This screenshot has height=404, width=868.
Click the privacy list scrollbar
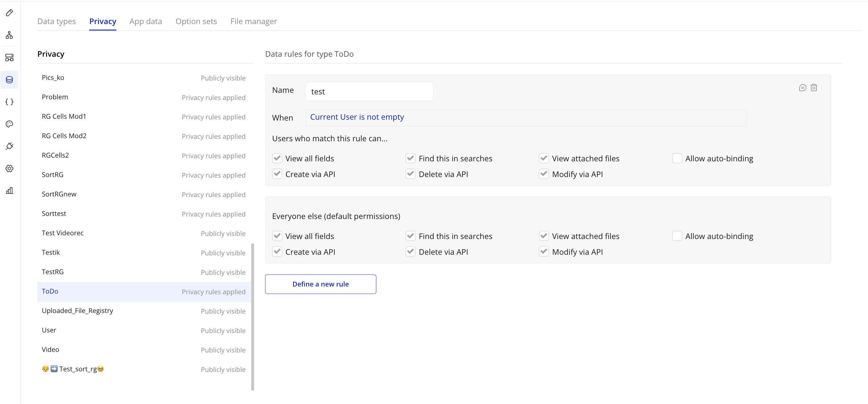(252, 316)
